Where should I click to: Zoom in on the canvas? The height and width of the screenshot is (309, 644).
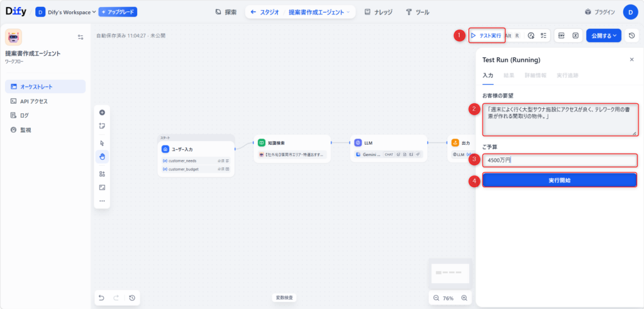tap(464, 298)
